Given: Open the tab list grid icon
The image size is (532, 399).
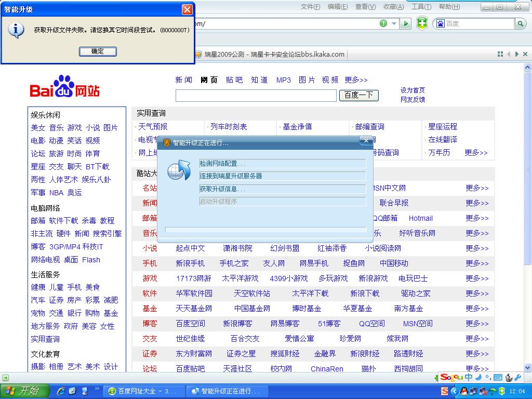Looking at the screenshot, I should [500, 54].
